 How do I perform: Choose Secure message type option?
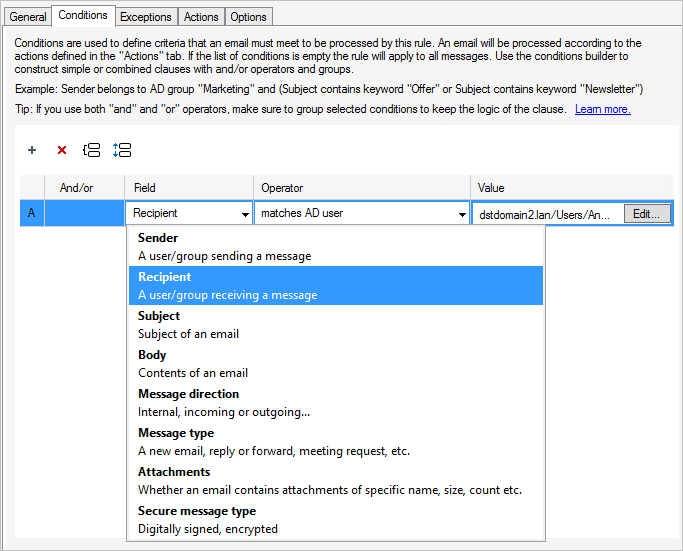(336, 520)
